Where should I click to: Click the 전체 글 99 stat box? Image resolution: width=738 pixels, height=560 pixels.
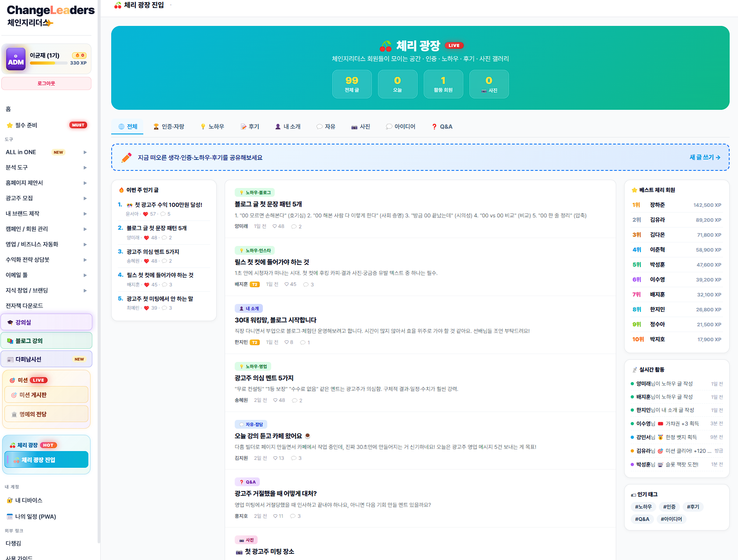coord(352,84)
